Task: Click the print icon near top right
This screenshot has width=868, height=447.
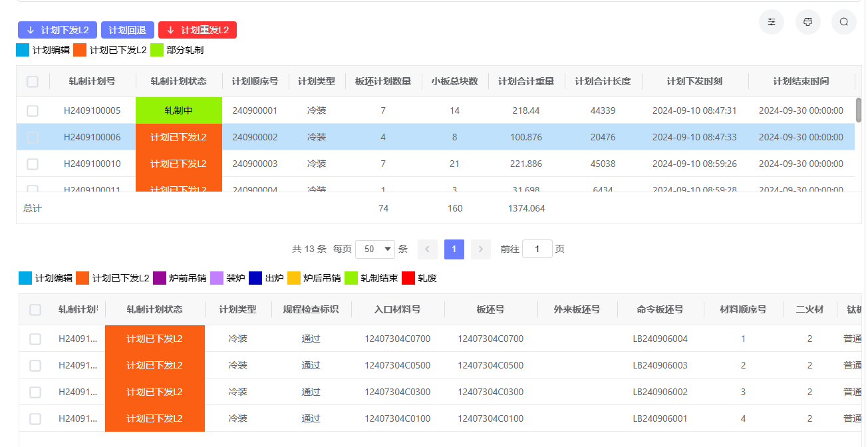Action: pos(807,22)
